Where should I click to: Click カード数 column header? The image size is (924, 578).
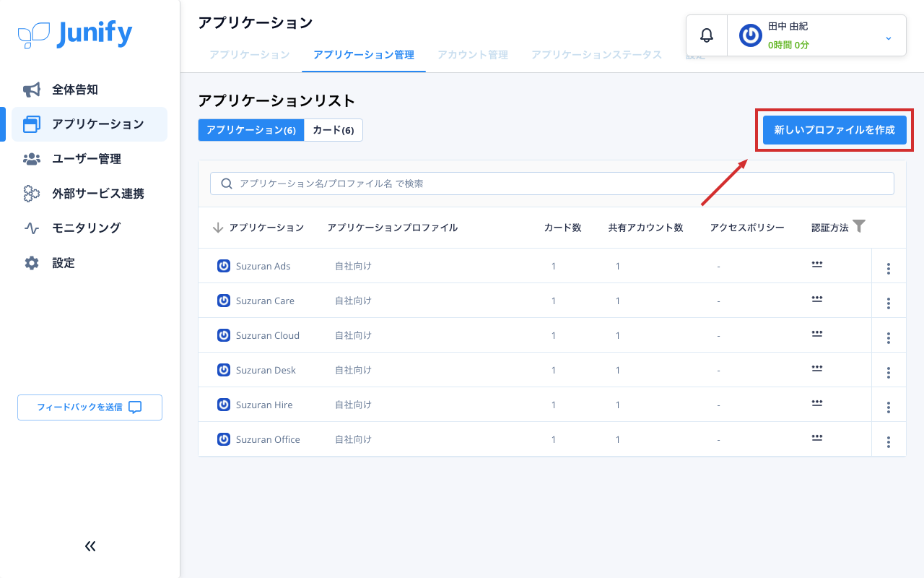[x=563, y=228]
